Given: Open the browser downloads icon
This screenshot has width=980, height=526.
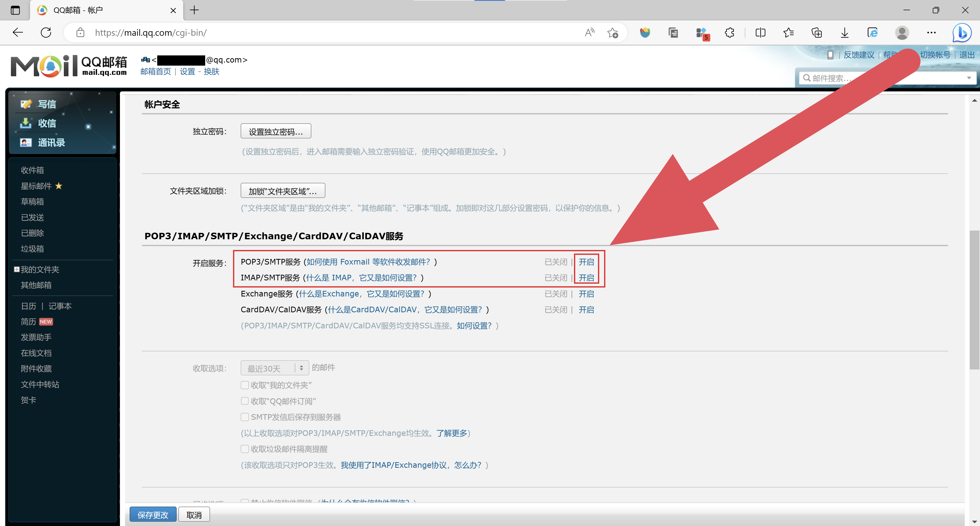Looking at the screenshot, I should [844, 33].
